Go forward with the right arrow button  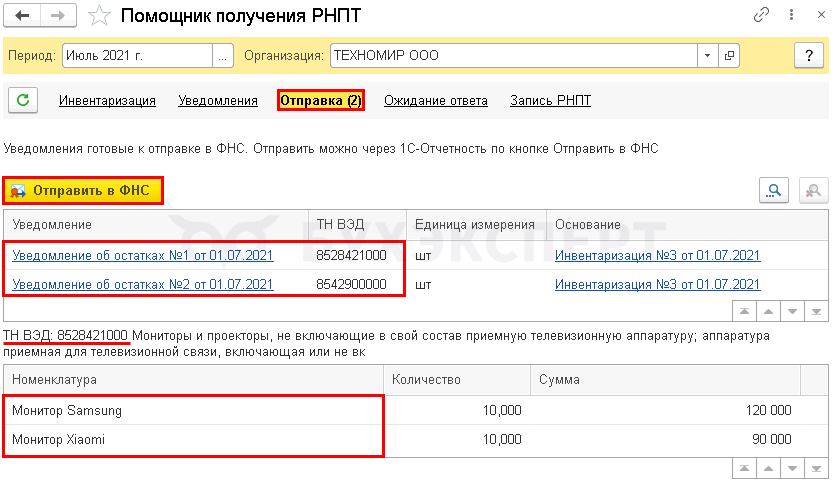coord(58,15)
